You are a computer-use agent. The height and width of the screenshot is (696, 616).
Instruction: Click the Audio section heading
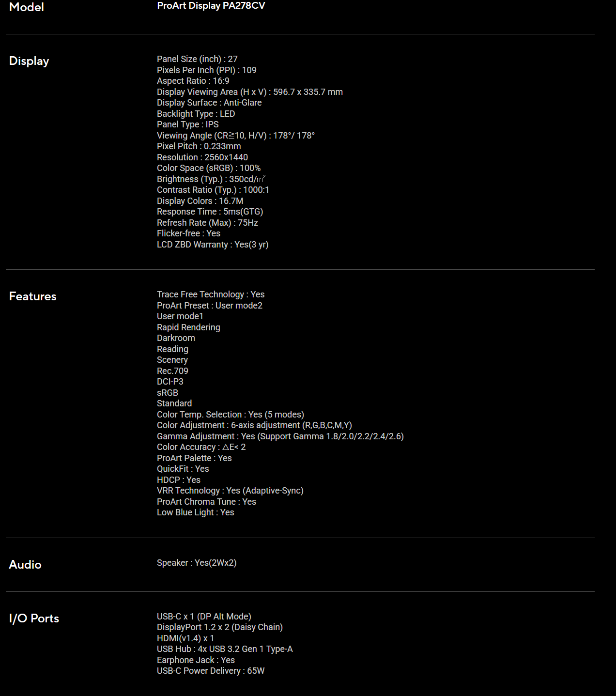[x=25, y=564]
